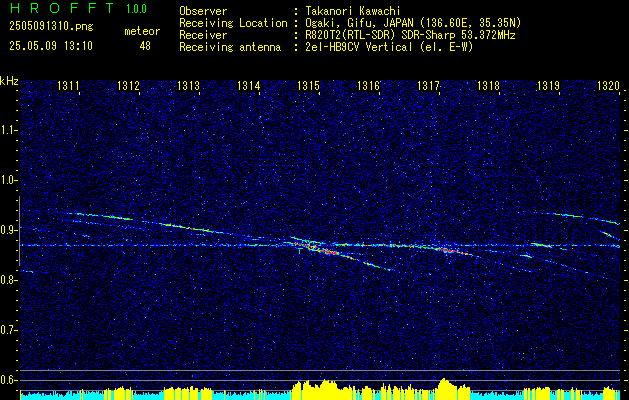Click the Receiving Location label

coord(233,23)
